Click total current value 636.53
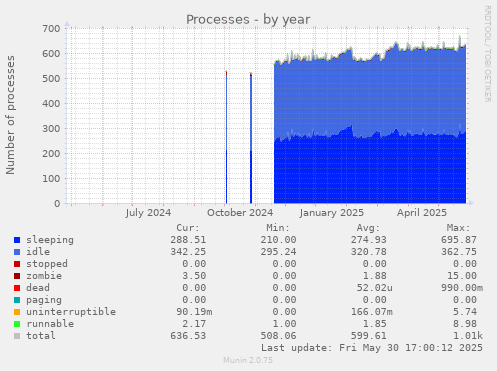The width and height of the screenshot is (497, 371). 188,336
